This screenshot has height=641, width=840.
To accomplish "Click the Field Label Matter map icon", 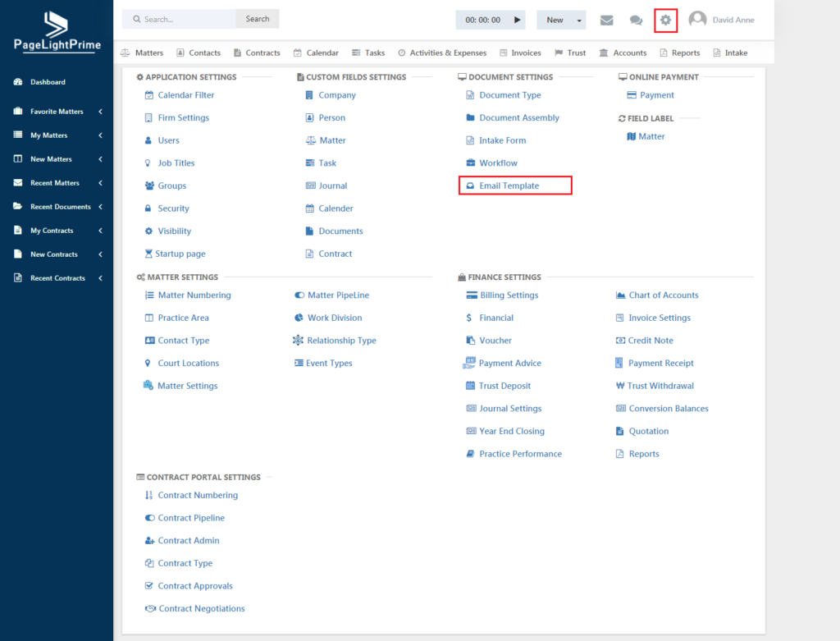I will (x=631, y=137).
